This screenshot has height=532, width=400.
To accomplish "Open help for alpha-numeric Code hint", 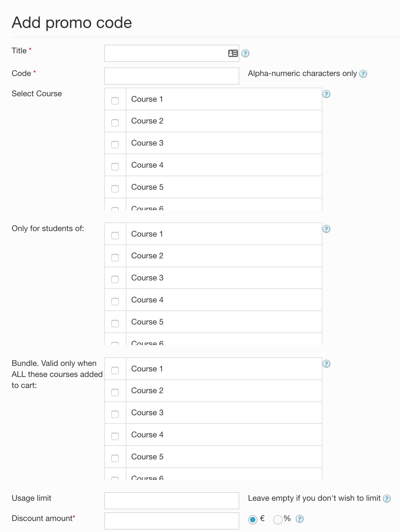I will 363,74.
